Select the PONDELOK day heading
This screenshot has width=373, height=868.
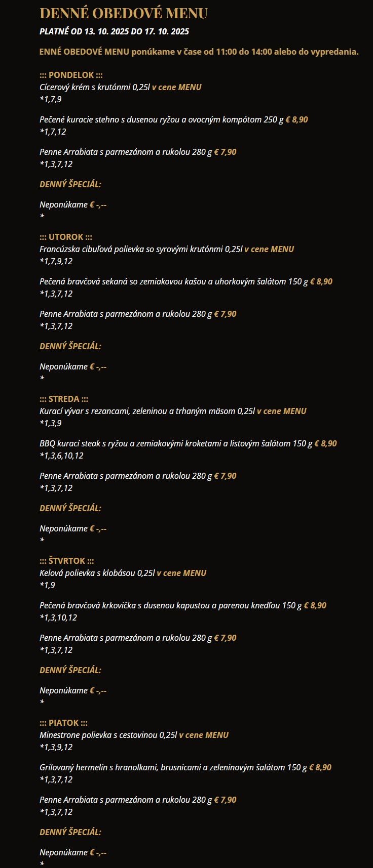(x=71, y=75)
